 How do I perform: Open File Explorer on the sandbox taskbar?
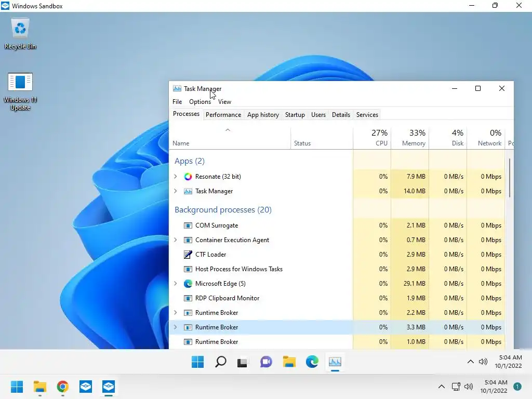click(x=289, y=362)
